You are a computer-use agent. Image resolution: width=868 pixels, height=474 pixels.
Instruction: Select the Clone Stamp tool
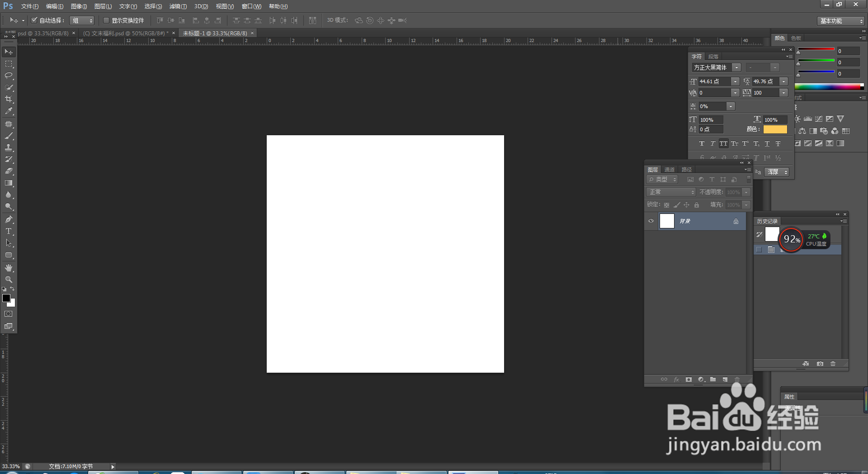point(9,147)
